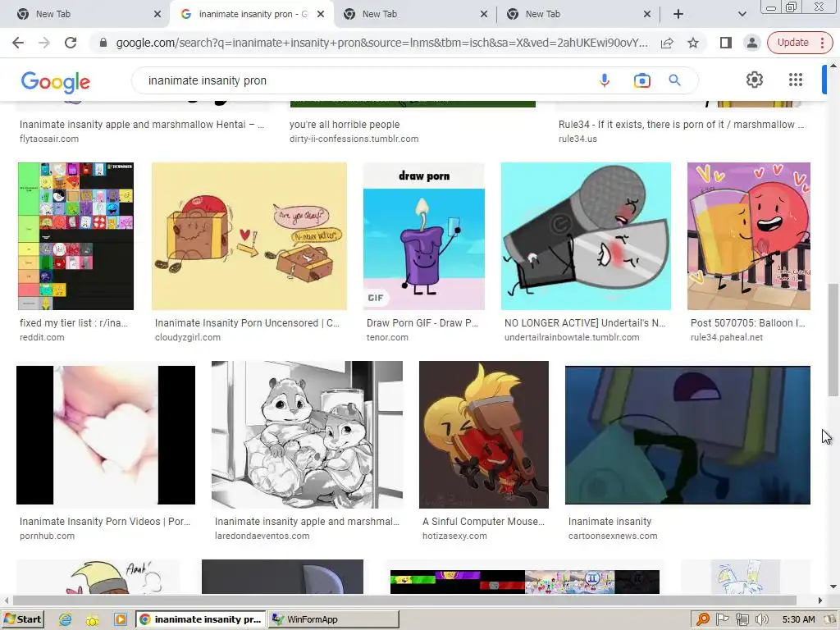Open the network tray icon
The width and height of the screenshot is (840, 630).
tap(742, 619)
